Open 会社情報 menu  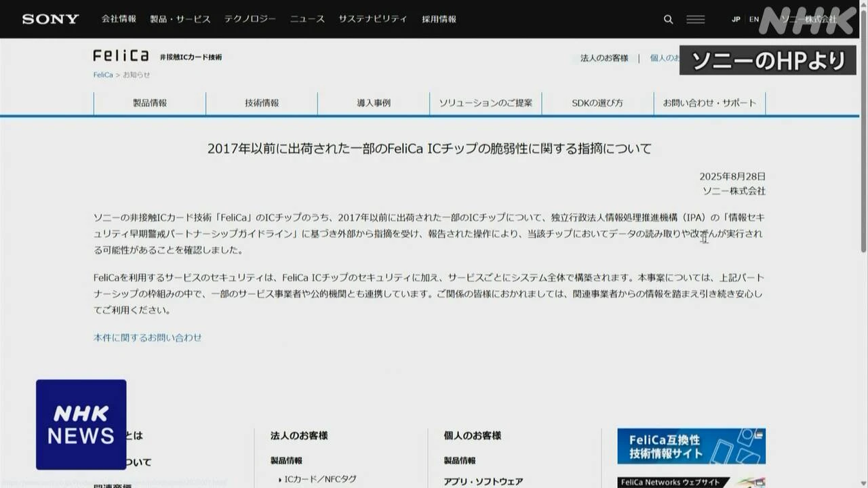click(x=119, y=19)
